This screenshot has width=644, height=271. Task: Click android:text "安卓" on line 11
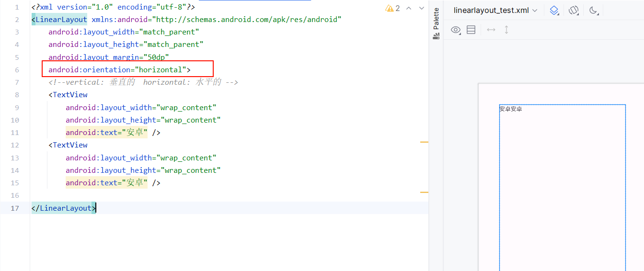point(106,133)
